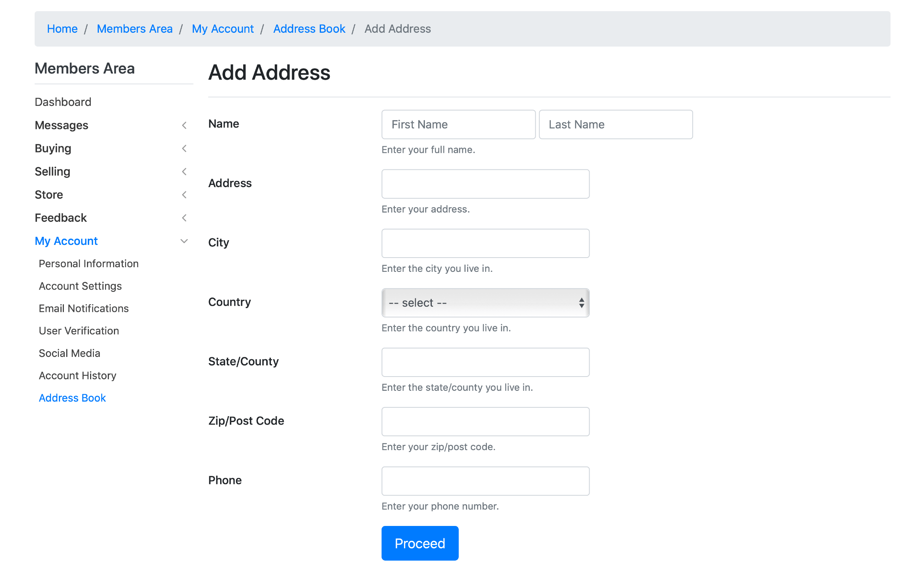924x571 pixels.
Task: Open the Country select dropdown
Action: tap(485, 303)
